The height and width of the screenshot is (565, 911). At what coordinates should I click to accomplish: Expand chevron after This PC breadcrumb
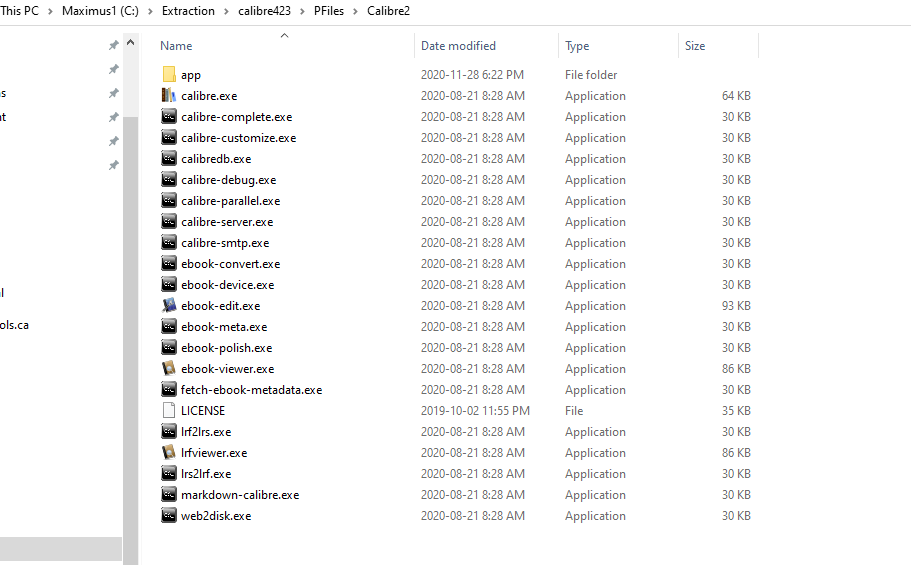coord(50,11)
